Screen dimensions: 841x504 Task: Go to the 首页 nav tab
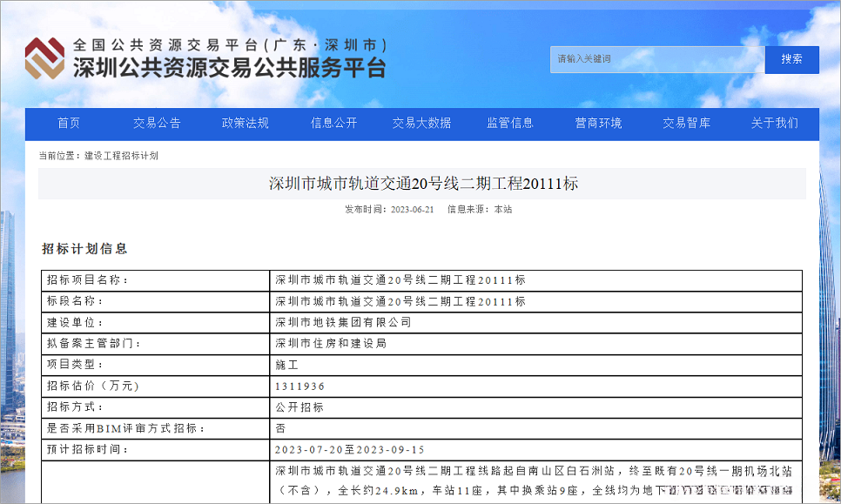(x=69, y=124)
